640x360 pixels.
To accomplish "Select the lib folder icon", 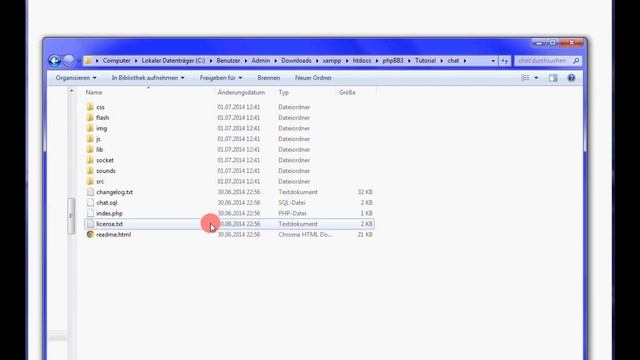I will (x=90, y=149).
